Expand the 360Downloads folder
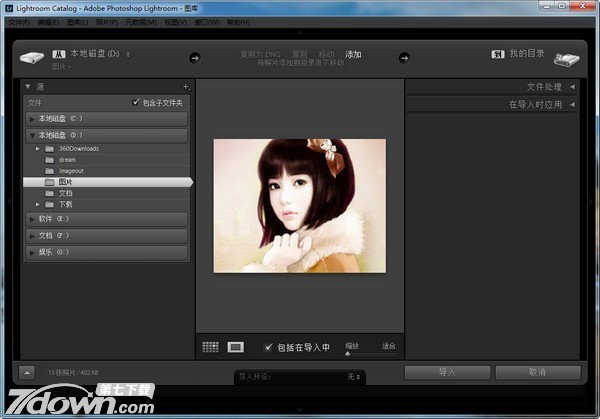Screen dimensions: 600x419 [37, 148]
